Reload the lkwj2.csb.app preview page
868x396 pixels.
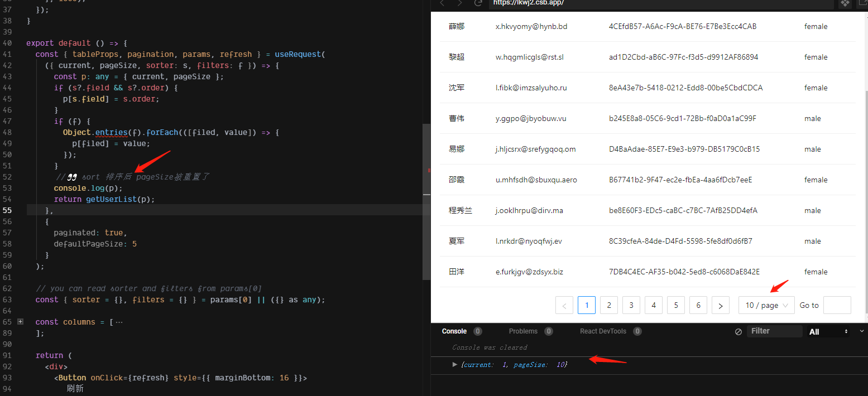[x=478, y=4]
